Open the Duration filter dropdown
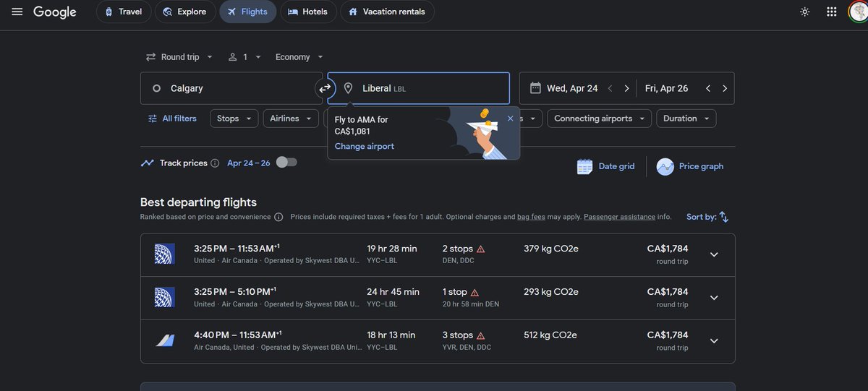Viewport: 868px width, 391px height. click(x=686, y=119)
